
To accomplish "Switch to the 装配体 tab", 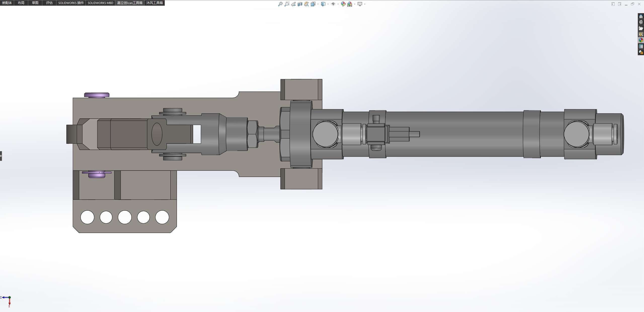I will pos(7,3).
